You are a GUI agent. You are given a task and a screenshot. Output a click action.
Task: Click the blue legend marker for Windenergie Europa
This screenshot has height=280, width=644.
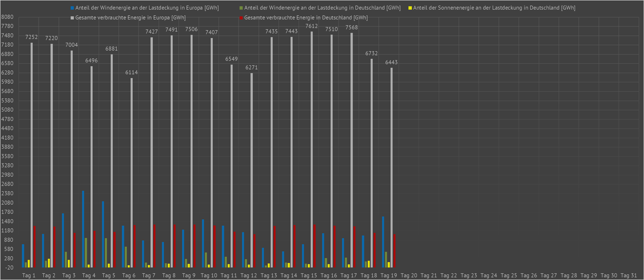(x=72, y=8)
